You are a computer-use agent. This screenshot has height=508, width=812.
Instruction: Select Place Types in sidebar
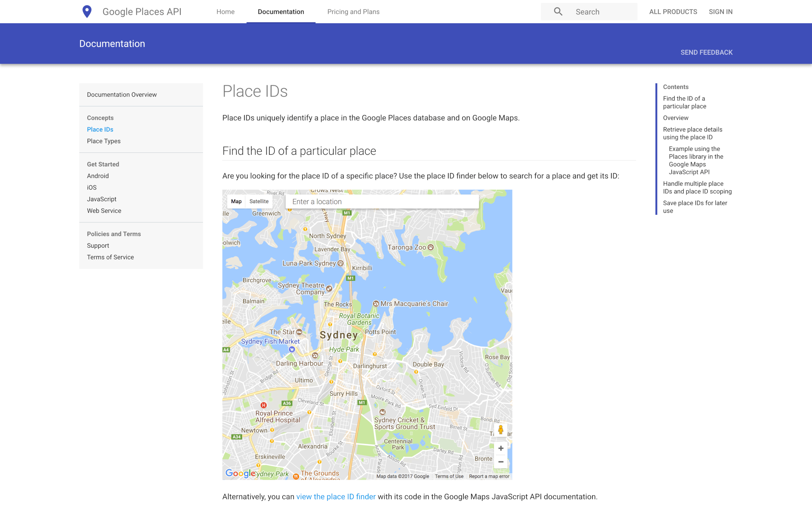(x=104, y=141)
